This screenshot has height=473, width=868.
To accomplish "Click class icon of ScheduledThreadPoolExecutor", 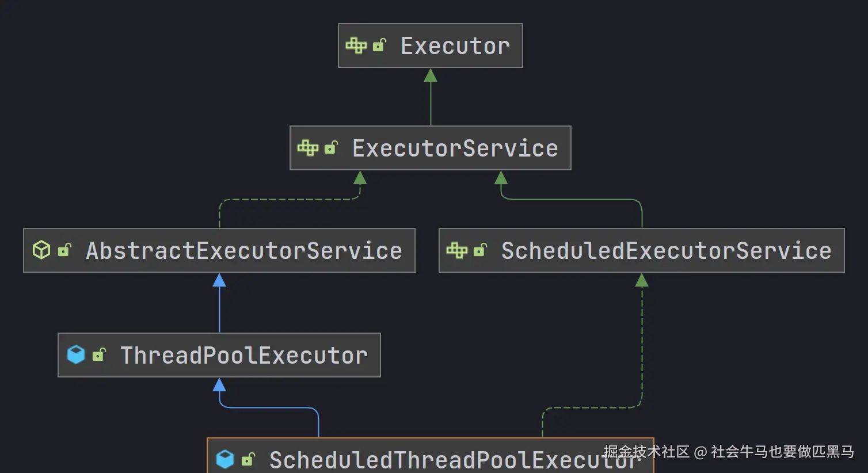I will coord(225,459).
